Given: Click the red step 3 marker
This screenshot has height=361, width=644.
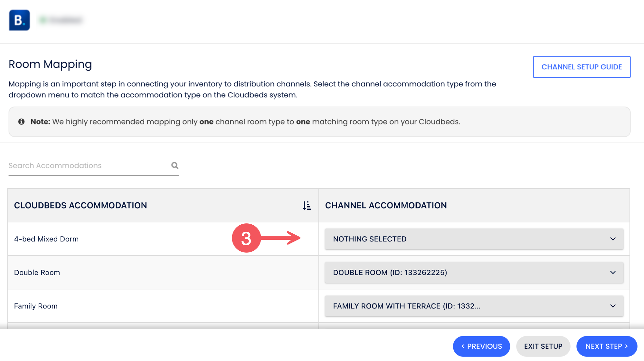Looking at the screenshot, I should tap(246, 238).
